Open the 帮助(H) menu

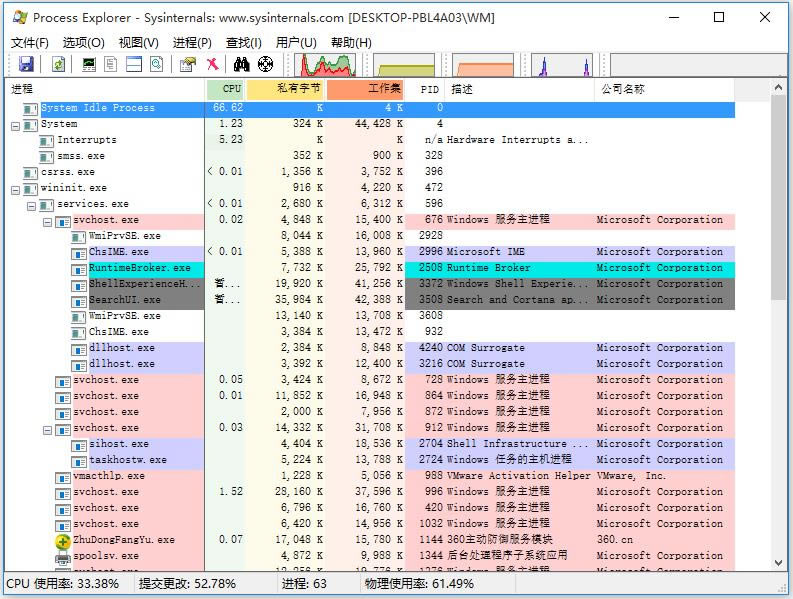[x=351, y=42]
